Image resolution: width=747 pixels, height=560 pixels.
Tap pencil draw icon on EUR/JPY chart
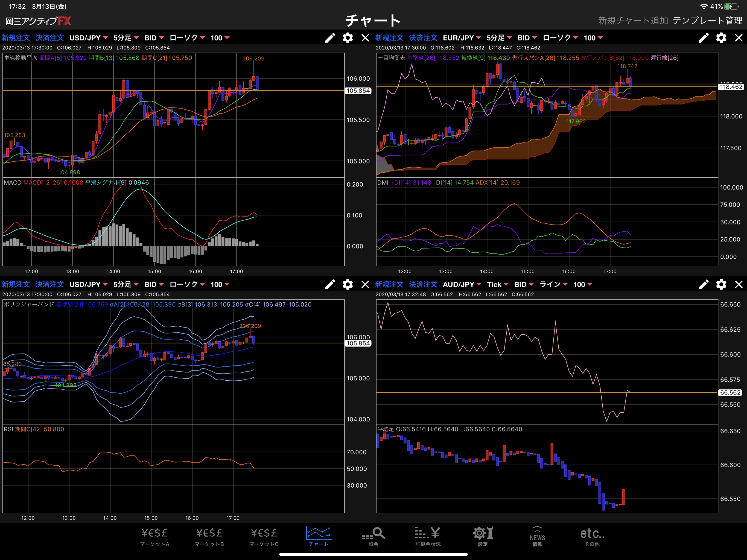coord(704,38)
